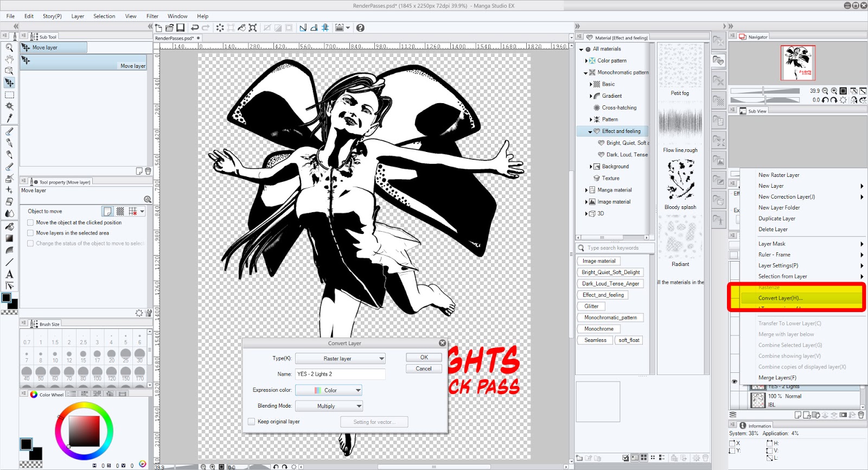Select the Text tool

tap(9, 274)
